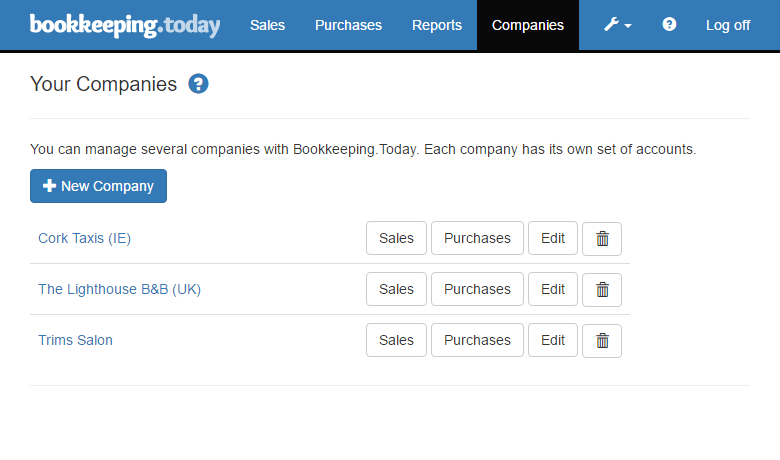This screenshot has width=780, height=460.
Task: Open the Sales menu in navbar
Action: tap(267, 25)
